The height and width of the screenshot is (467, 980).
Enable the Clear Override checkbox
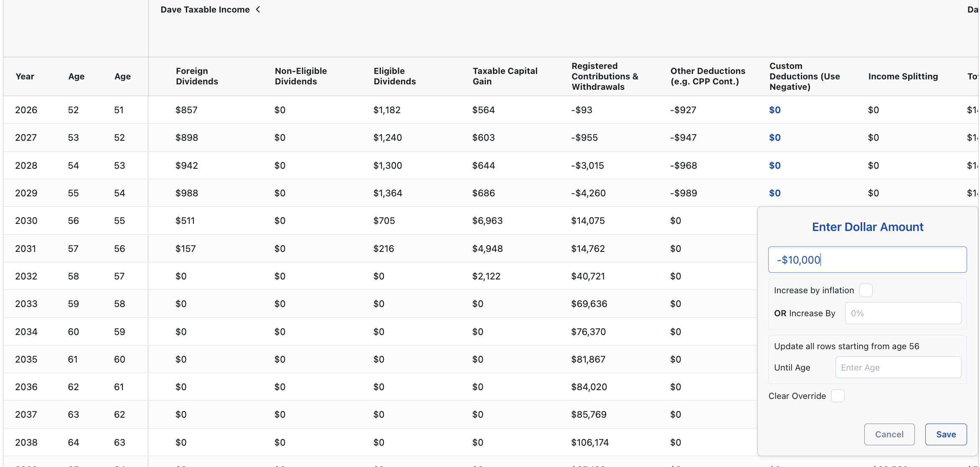pos(838,396)
